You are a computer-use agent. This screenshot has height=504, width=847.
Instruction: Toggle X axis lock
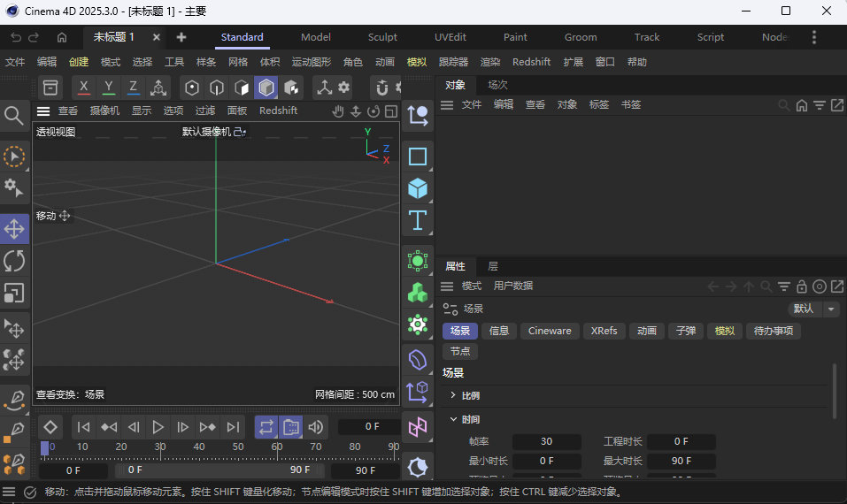tap(84, 87)
